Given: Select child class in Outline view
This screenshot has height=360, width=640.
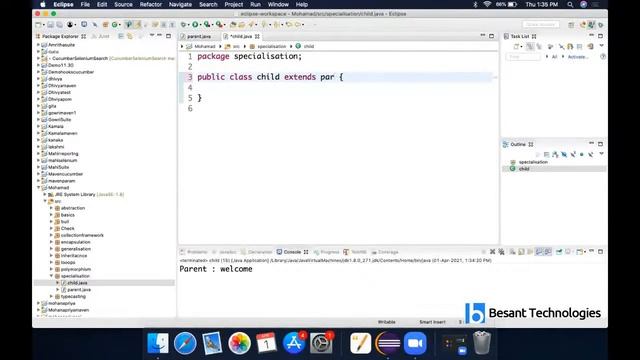Looking at the screenshot, I should (524, 169).
